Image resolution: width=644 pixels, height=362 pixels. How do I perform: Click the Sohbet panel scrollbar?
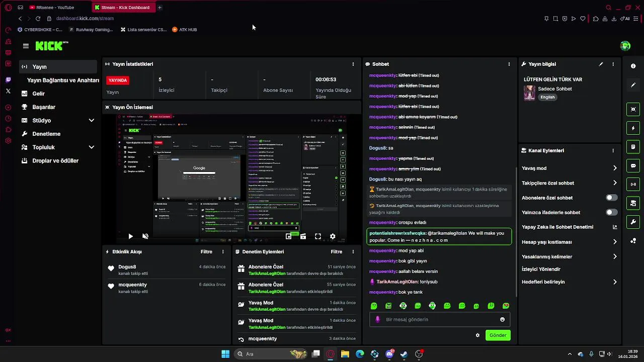point(517,231)
